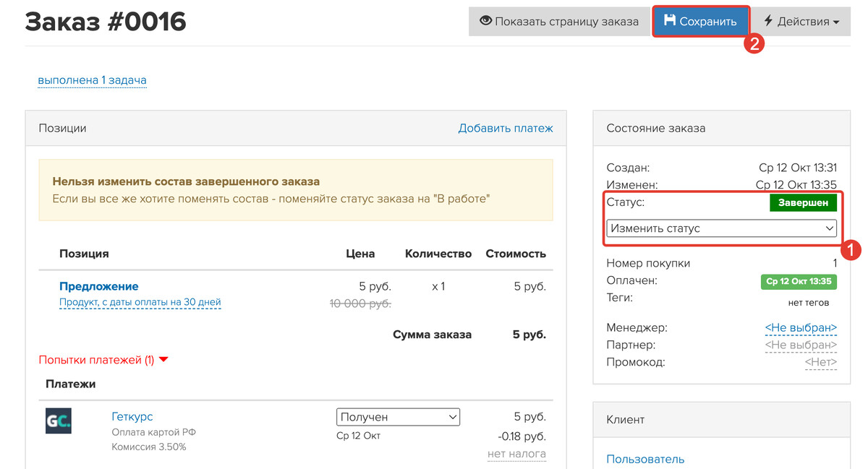Click 'Нельзя изменить состав завершенного заказа' warning
This screenshot has width=868, height=469.
coord(186,181)
